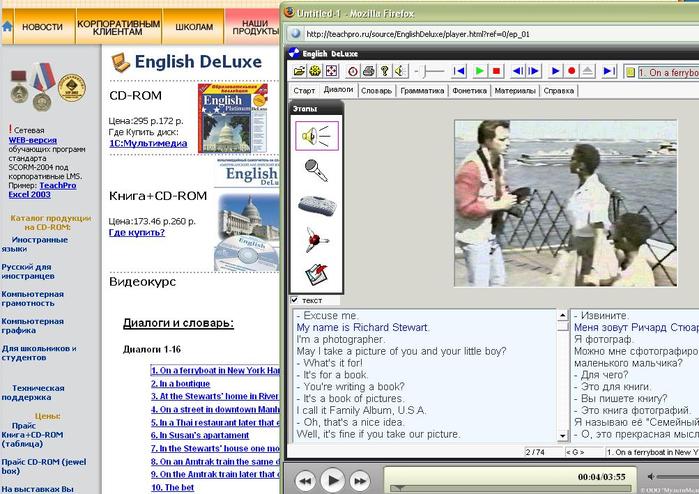The width and height of the screenshot is (699, 494).
Task: Click the speaker sound icon beside the volume slider
Action: (x=400, y=71)
